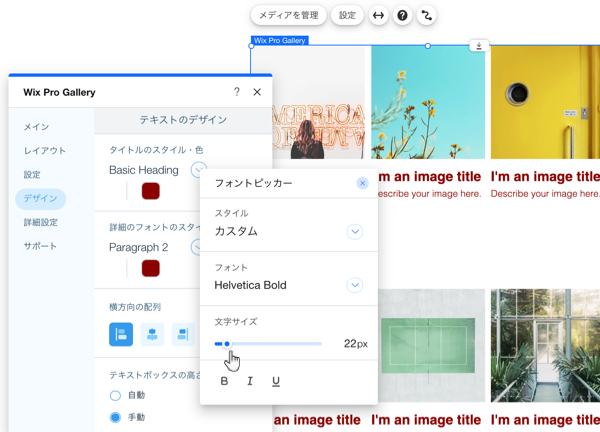Select the greenhouse walkway gallery image
600x432 pixels.
[x=545, y=346]
